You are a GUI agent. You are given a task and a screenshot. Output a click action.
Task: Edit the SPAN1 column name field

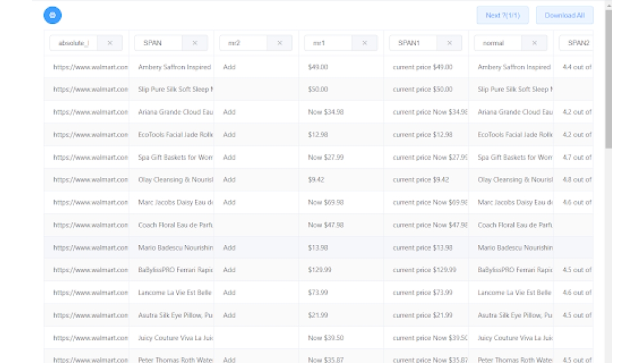413,43
